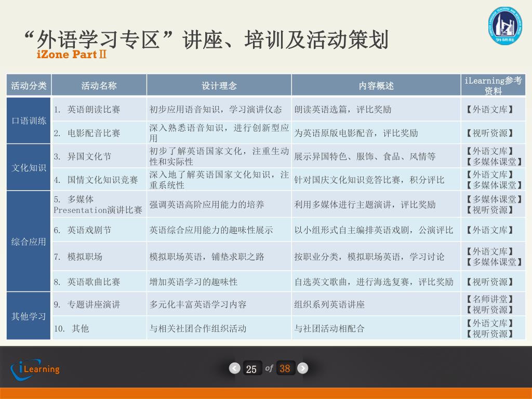The width and height of the screenshot is (532, 399).
Task: Select activity 10. 其他
Action: 99,328
